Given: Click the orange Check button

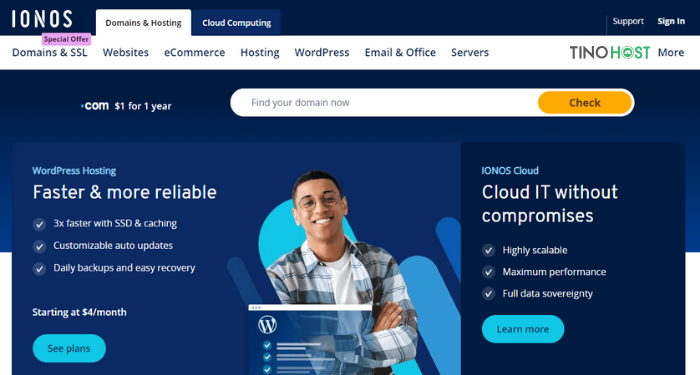Looking at the screenshot, I should [585, 103].
